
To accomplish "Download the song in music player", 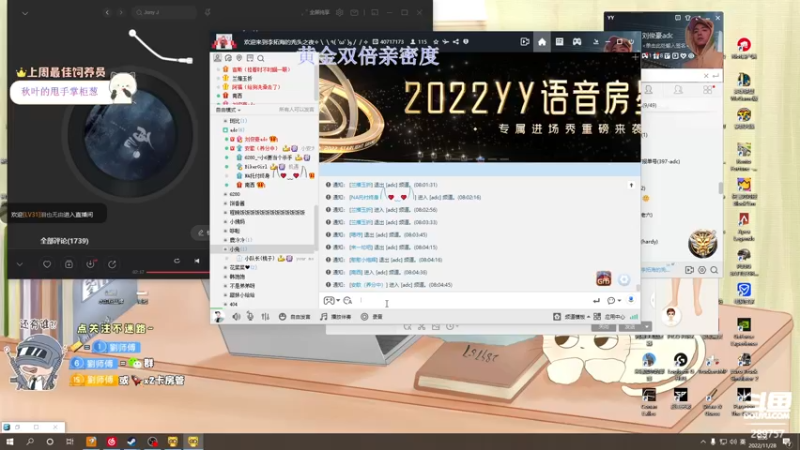I will point(90,264).
